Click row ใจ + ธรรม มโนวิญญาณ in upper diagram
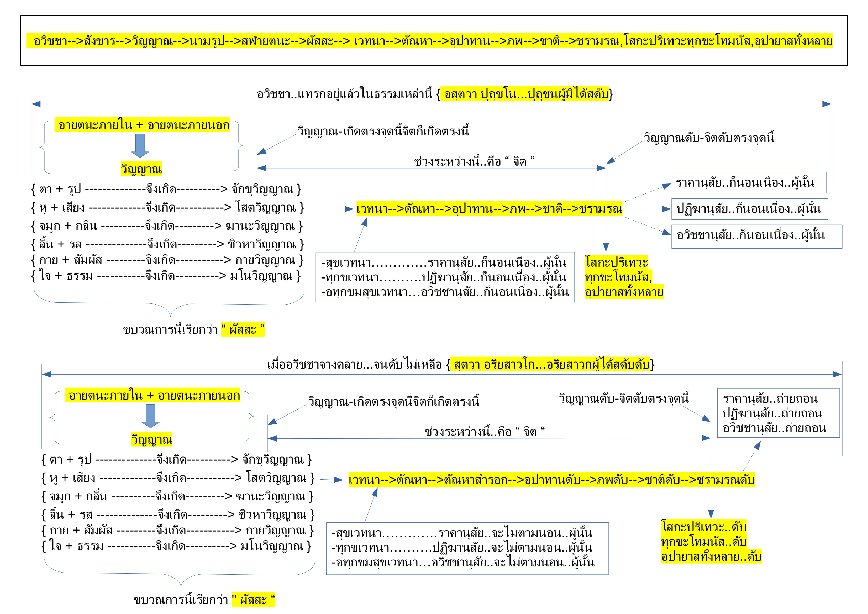 pyautogui.click(x=166, y=276)
